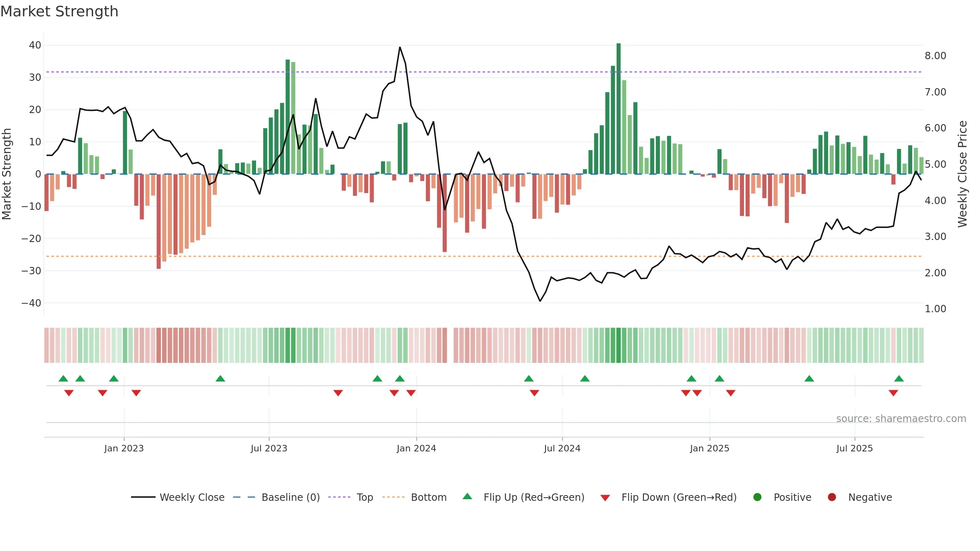
Task: Click the Weekly Close Price axis title
Action: point(962,174)
